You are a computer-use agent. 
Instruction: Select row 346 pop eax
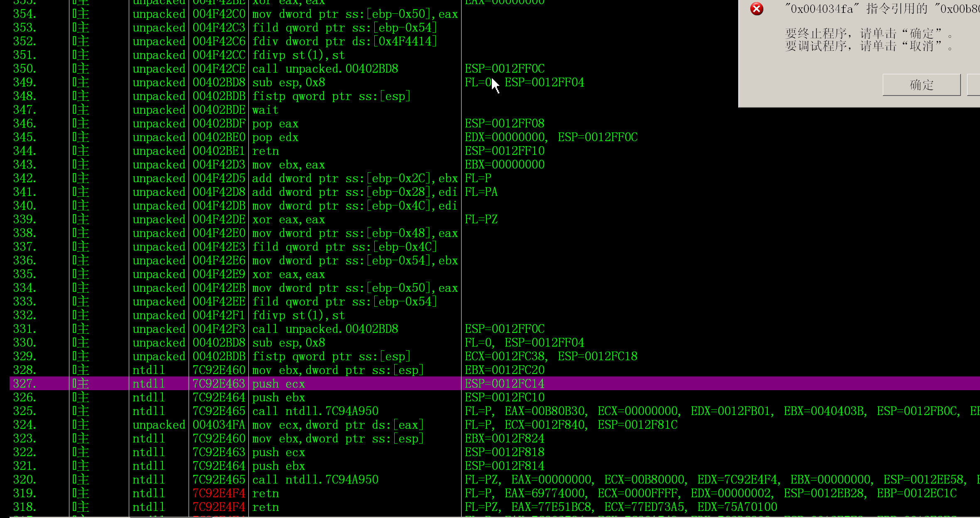tap(494, 124)
